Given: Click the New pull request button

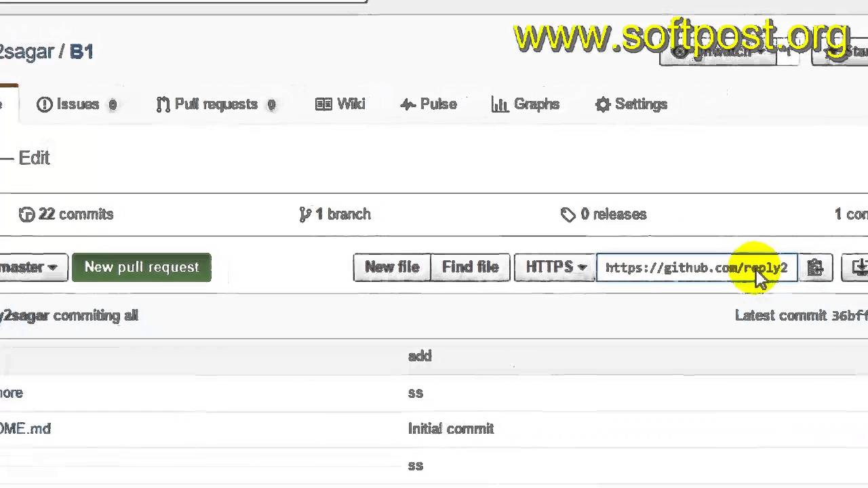Looking at the screenshot, I should pos(142,268).
